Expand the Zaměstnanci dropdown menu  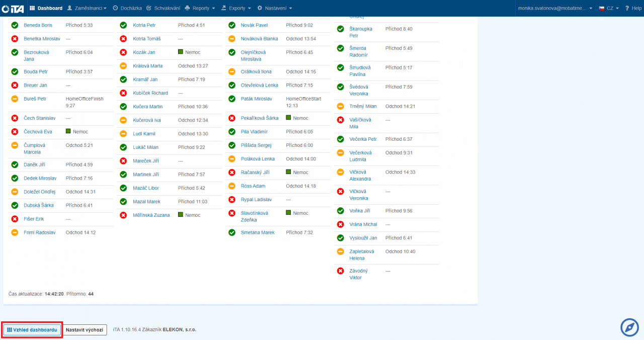[x=87, y=8]
